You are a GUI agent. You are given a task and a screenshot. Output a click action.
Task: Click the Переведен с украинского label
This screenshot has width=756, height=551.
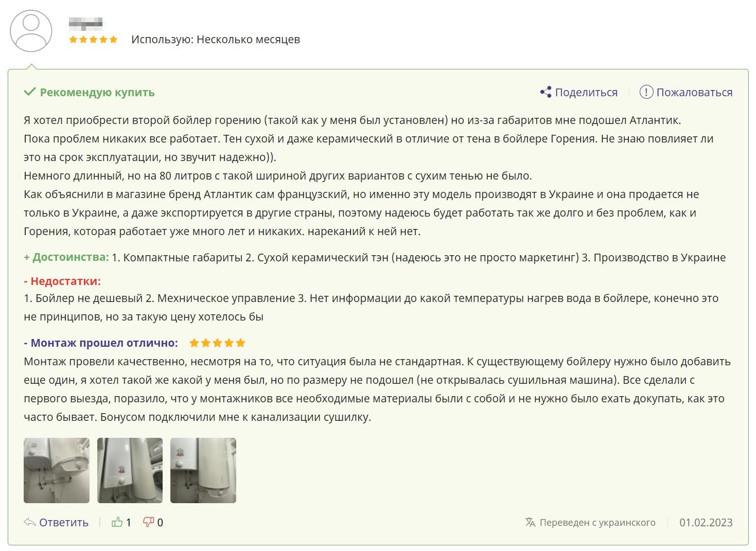click(x=597, y=522)
